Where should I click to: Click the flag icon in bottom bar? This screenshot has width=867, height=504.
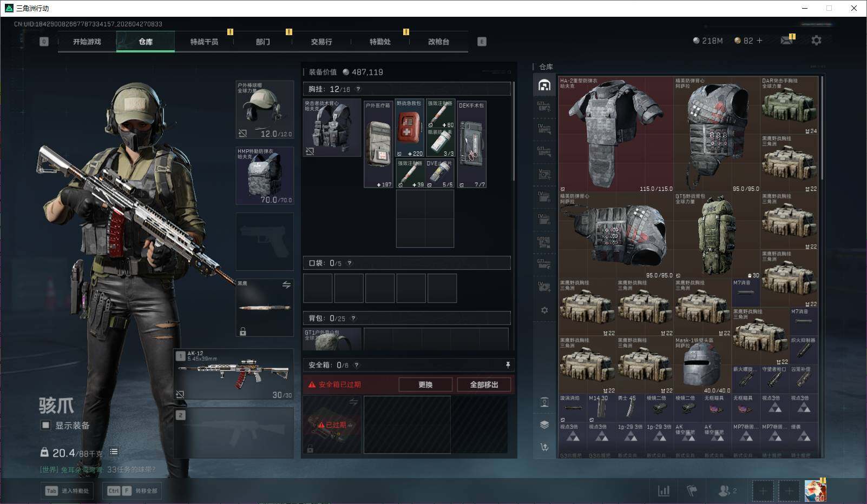coord(692,490)
